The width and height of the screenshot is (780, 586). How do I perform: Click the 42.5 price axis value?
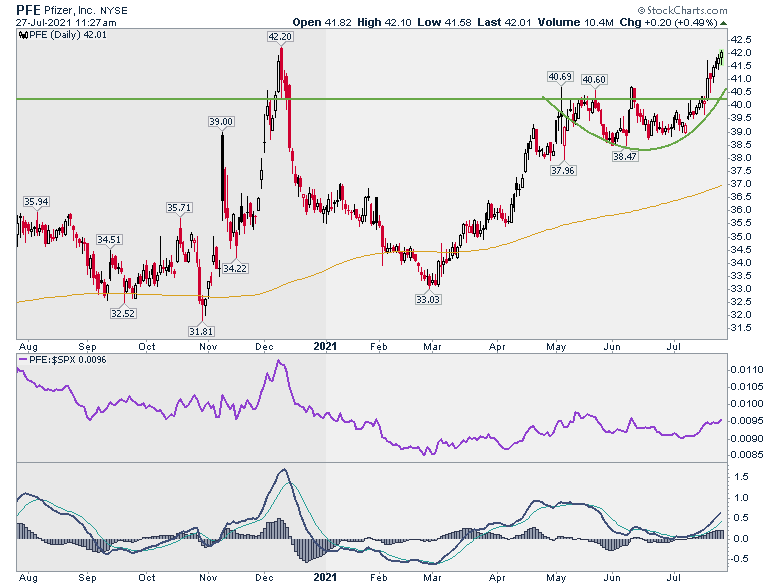(741, 40)
